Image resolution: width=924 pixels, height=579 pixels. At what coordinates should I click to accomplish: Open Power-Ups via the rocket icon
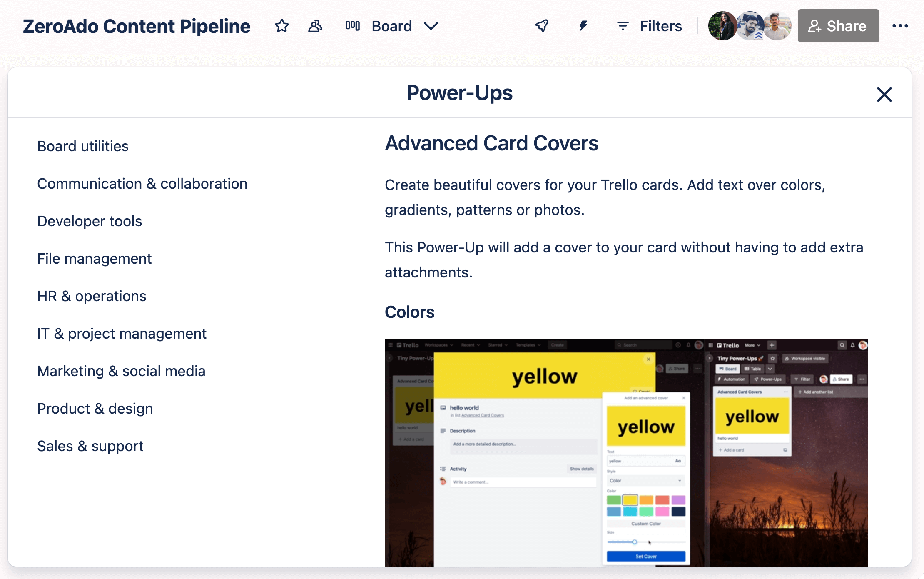pos(542,26)
